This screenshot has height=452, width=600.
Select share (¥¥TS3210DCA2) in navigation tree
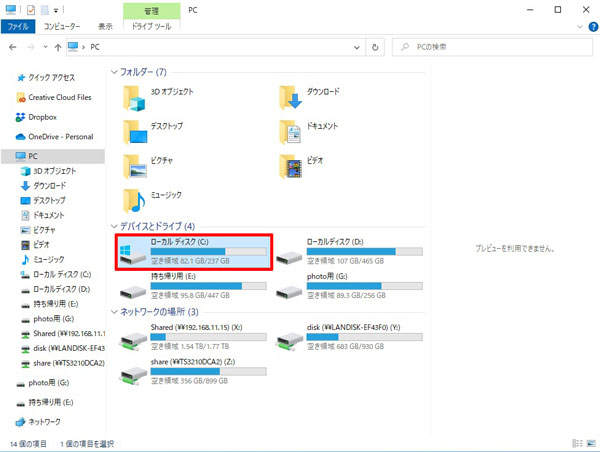point(63,363)
